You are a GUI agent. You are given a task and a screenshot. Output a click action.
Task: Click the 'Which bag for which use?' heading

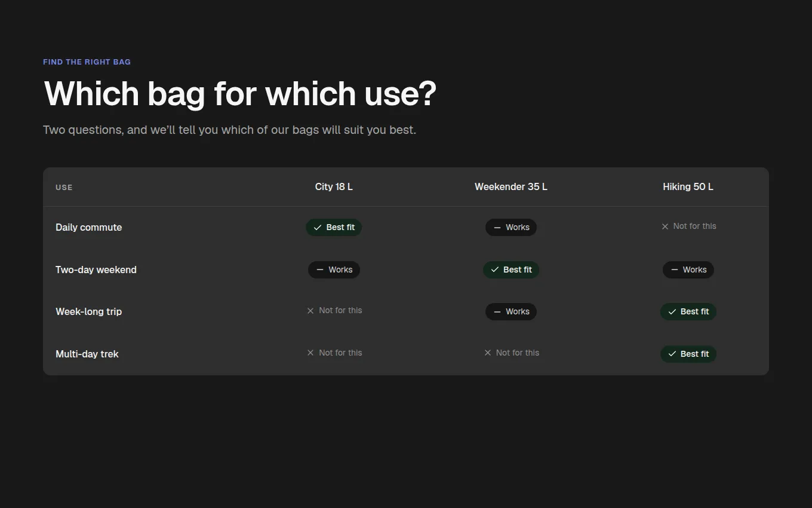(240, 94)
